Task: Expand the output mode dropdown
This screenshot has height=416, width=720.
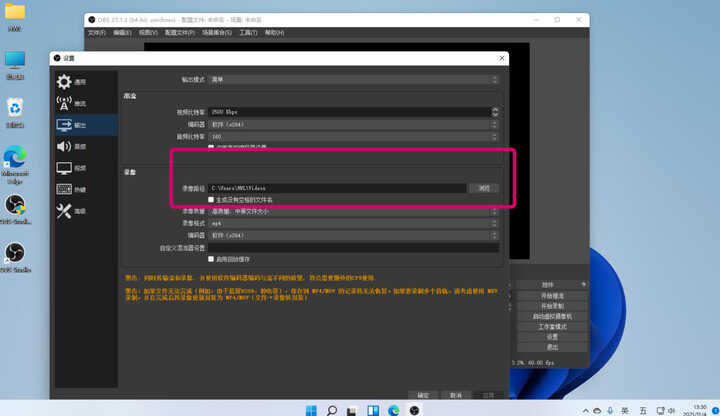Action: point(354,79)
